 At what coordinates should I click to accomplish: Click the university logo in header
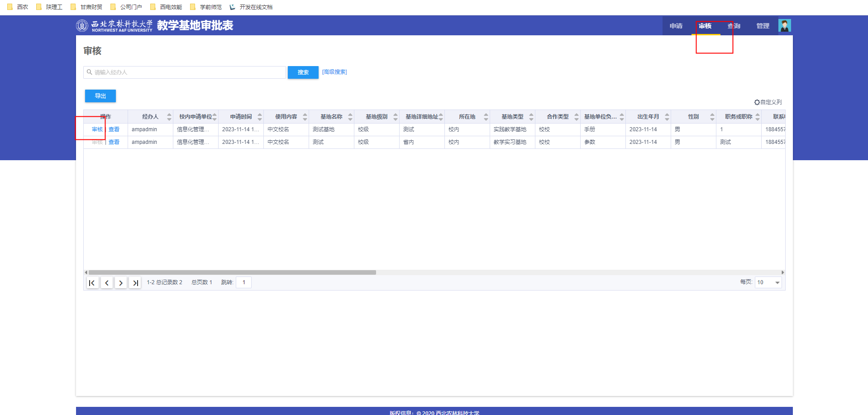(x=82, y=26)
